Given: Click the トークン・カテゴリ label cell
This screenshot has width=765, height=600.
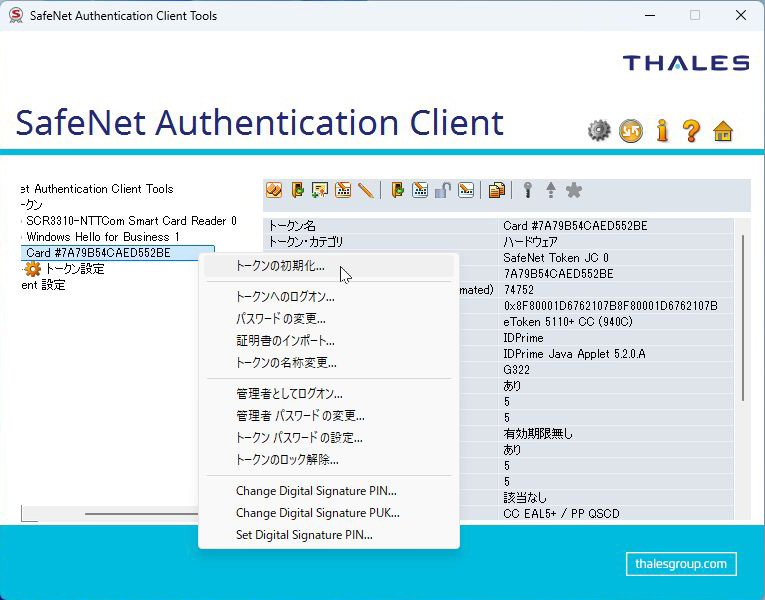Looking at the screenshot, I should tap(381, 241).
